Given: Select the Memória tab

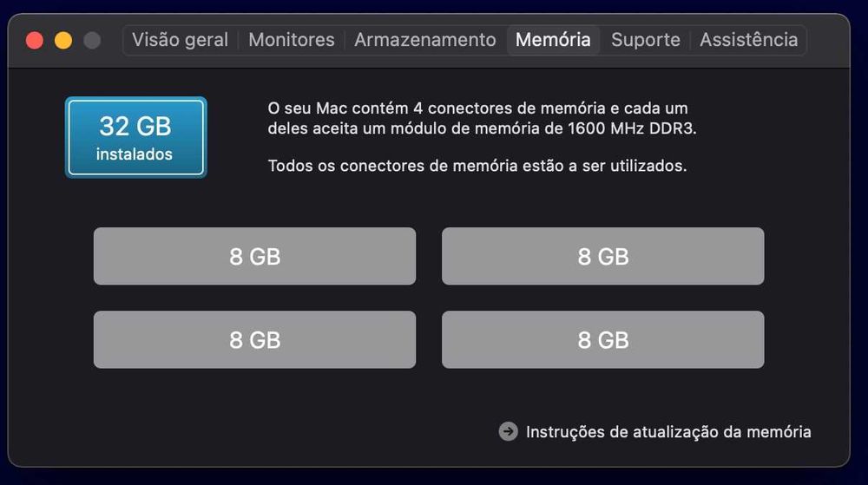Looking at the screenshot, I should [x=553, y=40].
